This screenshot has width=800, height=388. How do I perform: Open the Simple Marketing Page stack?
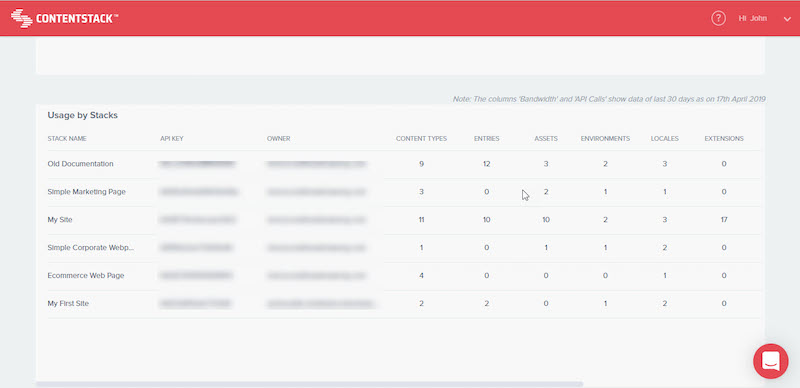coord(86,192)
